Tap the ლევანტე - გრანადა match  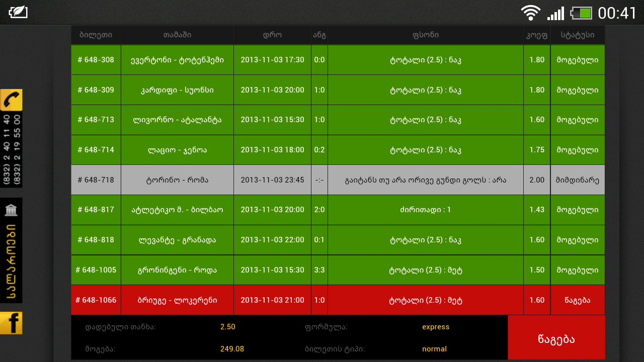[x=177, y=240]
